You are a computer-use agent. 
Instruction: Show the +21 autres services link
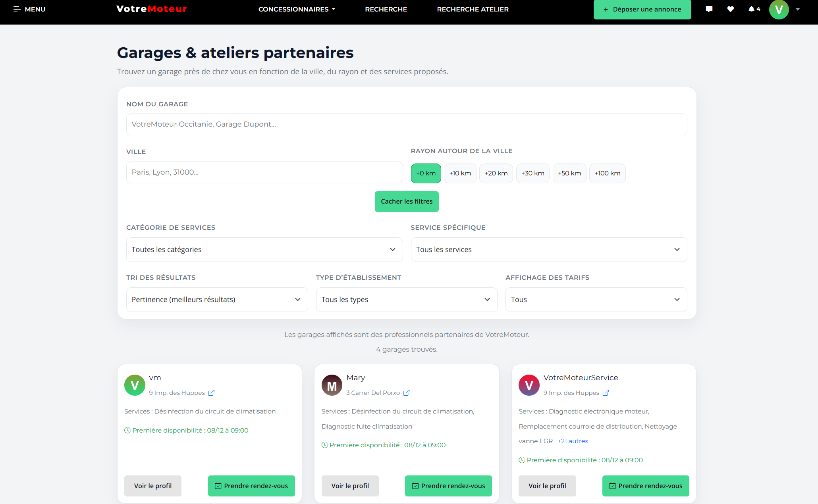[573, 441]
